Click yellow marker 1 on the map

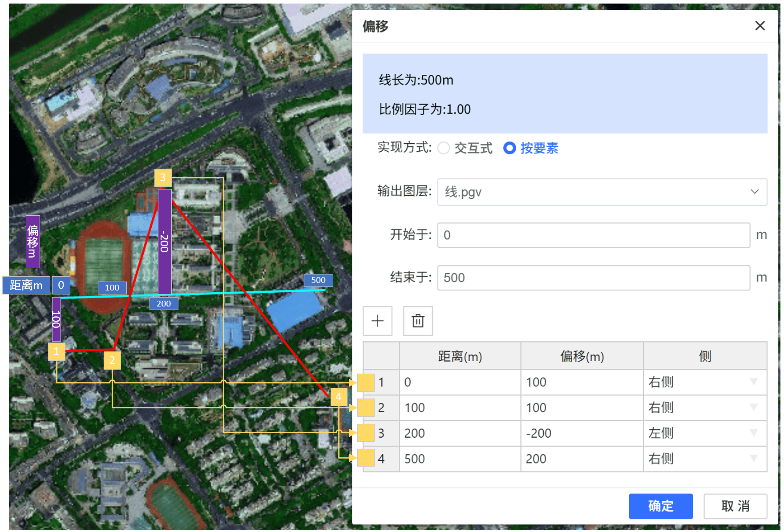(57, 351)
